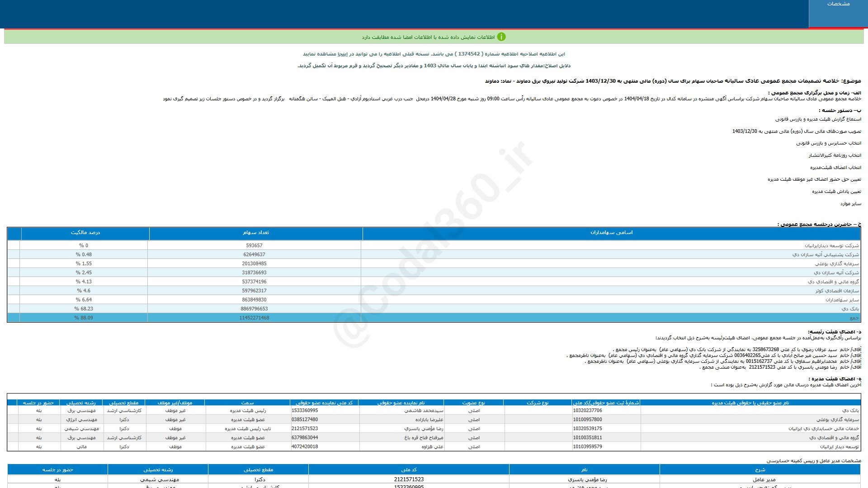Click the مهندسی انرژی field of study cell
Viewport: 868px width, 488px height.
pos(81,420)
